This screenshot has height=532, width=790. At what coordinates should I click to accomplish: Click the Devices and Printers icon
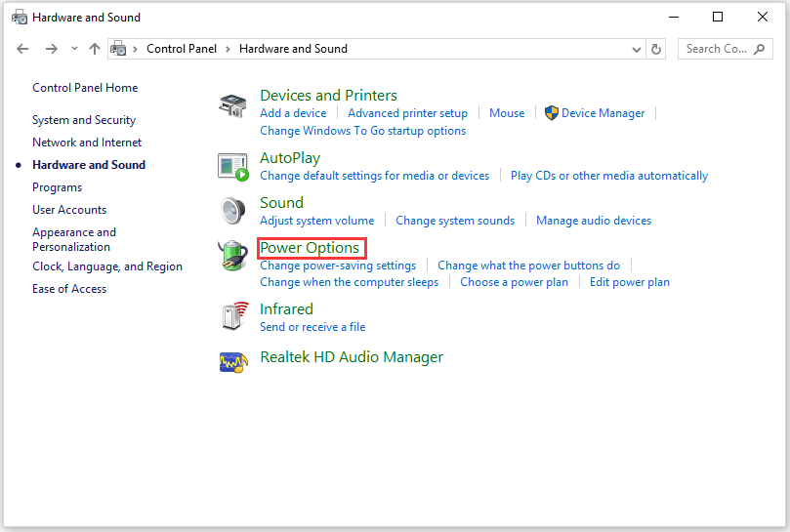coord(232,105)
